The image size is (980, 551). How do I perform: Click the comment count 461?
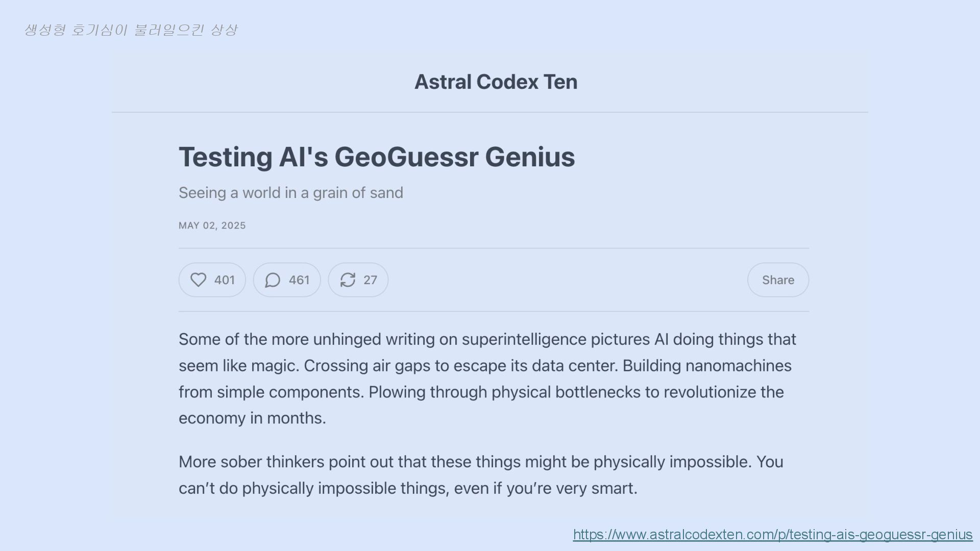point(299,280)
